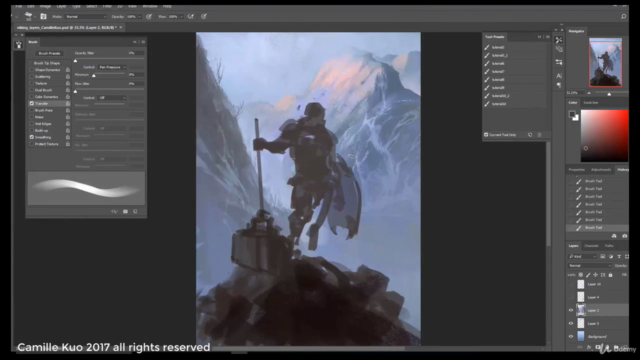Lock all padlock icon in Layers

611,275
